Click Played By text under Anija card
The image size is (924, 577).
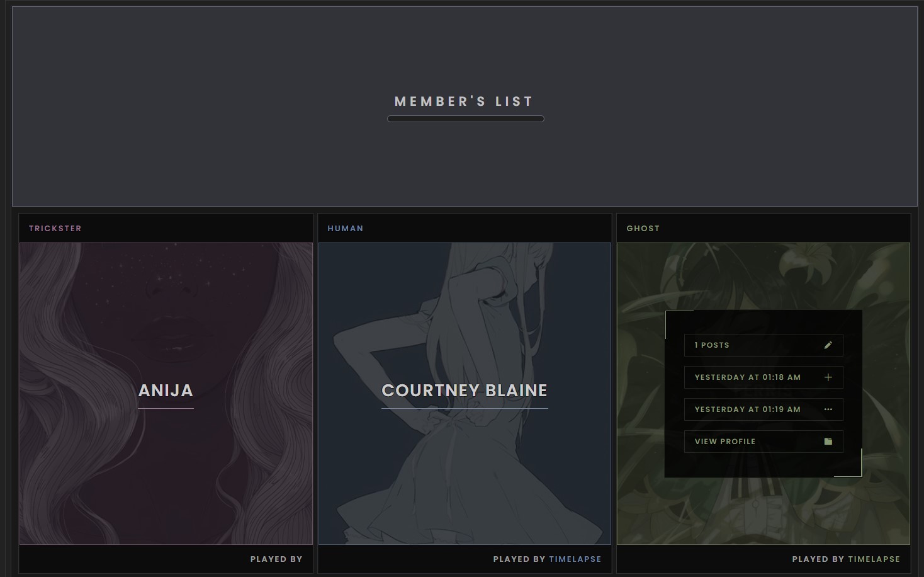coord(276,559)
